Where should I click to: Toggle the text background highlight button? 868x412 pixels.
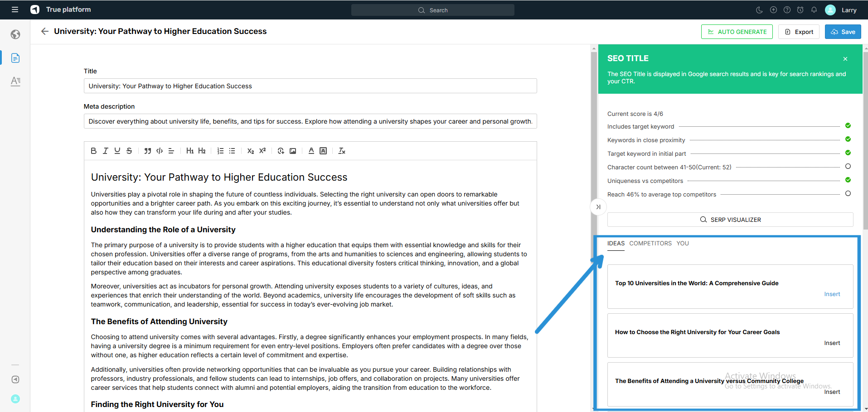click(323, 151)
